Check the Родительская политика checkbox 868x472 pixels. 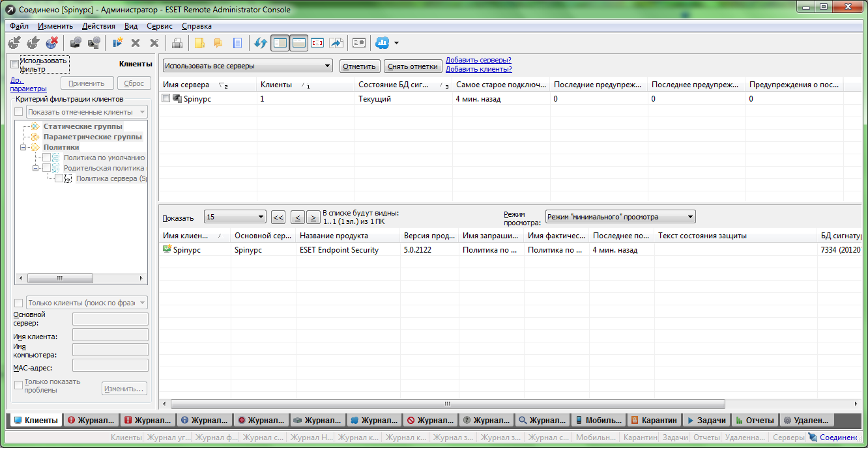click(x=46, y=168)
